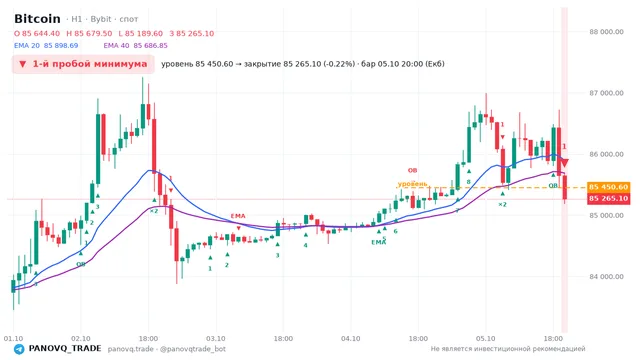Click the 03.10 date axis label
Image resolution: width=640 pixels, height=360 pixels.
click(216, 339)
